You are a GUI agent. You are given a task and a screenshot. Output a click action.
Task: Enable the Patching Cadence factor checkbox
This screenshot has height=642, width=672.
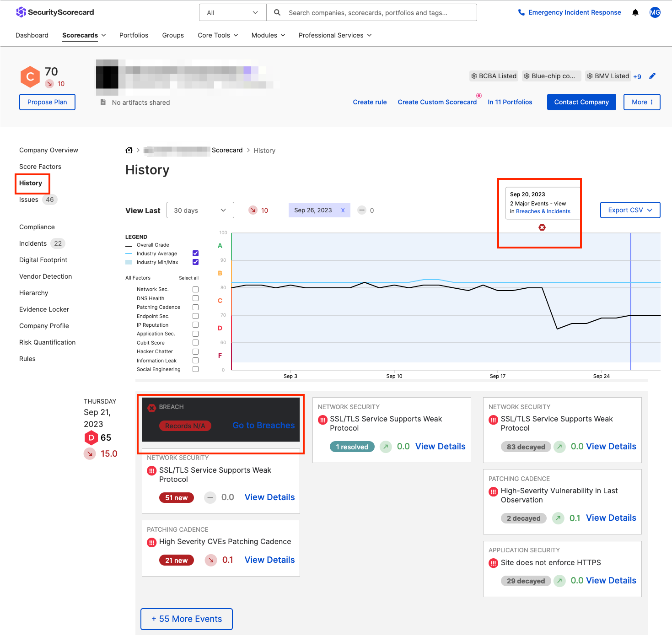196,307
